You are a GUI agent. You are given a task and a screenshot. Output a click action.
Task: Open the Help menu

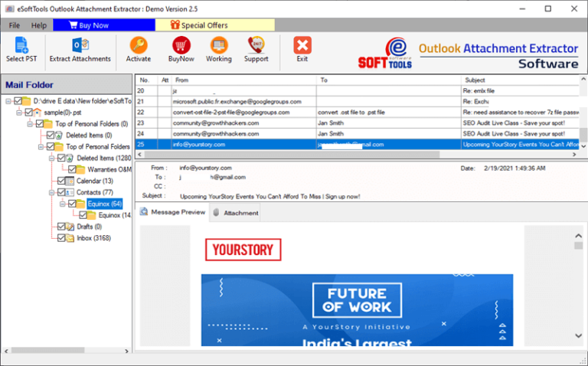[x=38, y=25]
